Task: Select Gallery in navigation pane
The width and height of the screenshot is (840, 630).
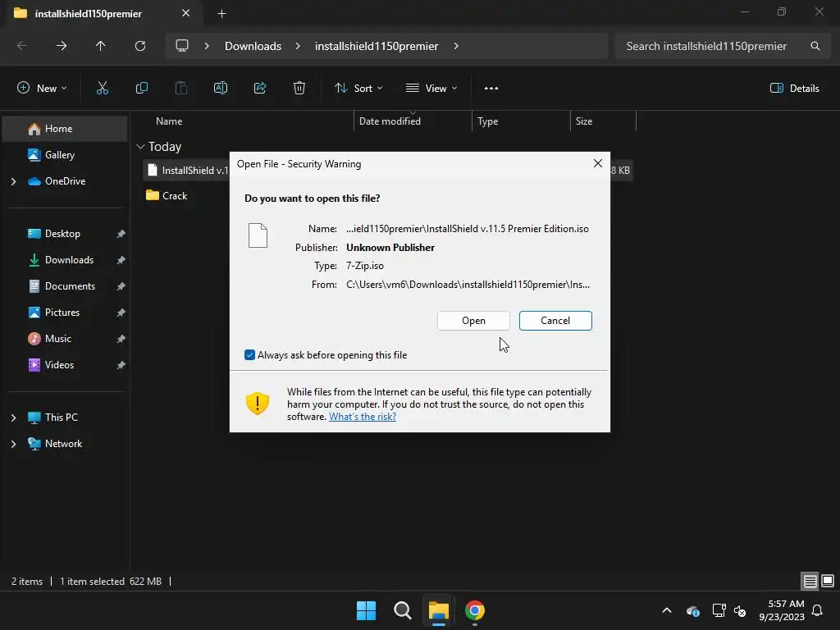Action: pyautogui.click(x=65, y=155)
